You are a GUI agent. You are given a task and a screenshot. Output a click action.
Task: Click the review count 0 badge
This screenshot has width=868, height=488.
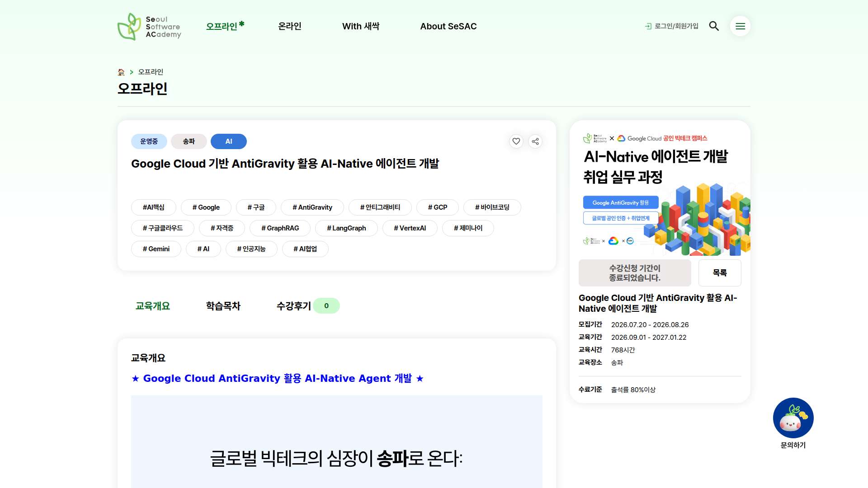(326, 306)
